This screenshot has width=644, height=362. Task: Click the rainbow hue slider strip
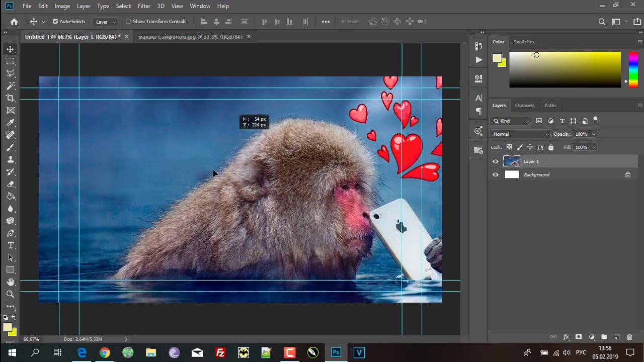633,69
